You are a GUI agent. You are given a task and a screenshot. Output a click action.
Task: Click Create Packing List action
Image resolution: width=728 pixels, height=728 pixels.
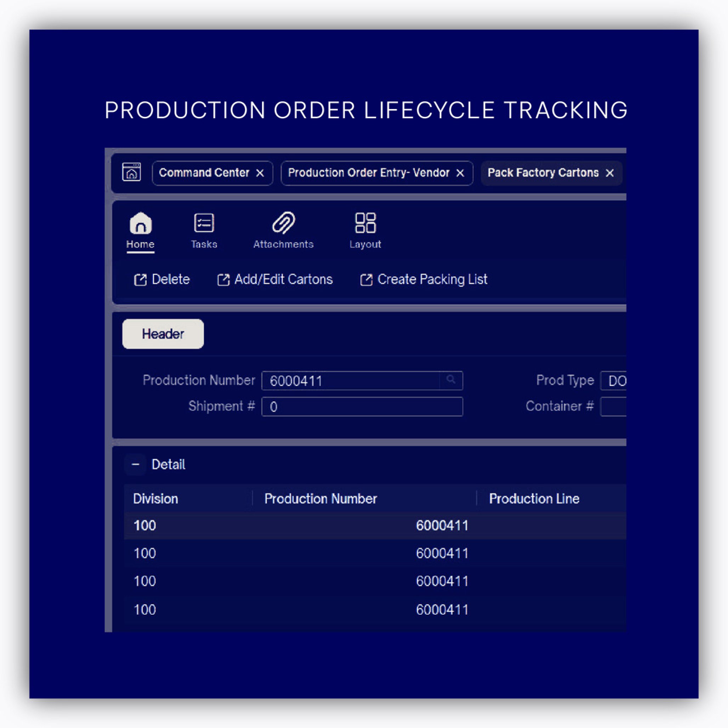424,280
